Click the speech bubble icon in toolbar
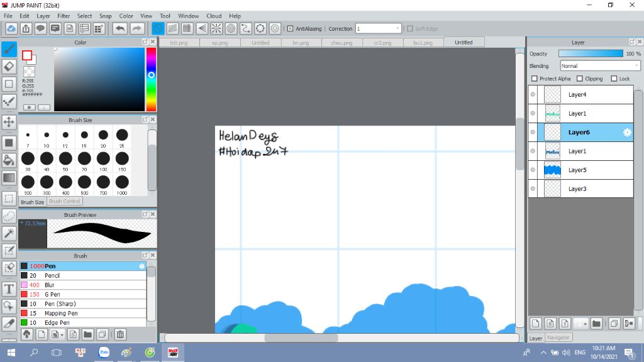Viewport: 644px width, 362px height. 40,28
